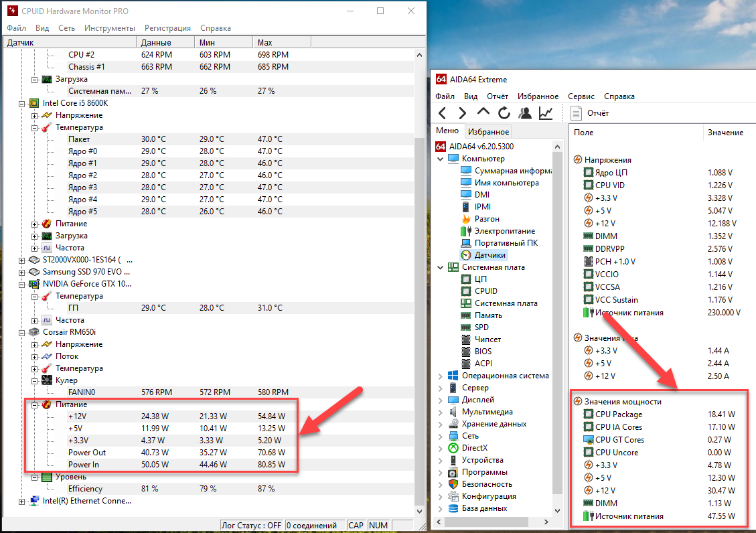Open Инструменты menu in HWMonitor
The width and height of the screenshot is (756, 533).
109,28
